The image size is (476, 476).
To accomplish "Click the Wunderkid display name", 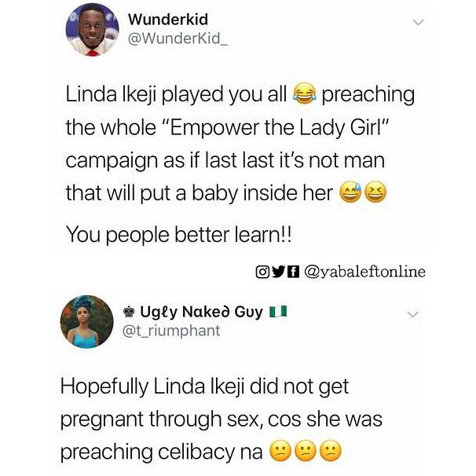I will coord(167,19).
